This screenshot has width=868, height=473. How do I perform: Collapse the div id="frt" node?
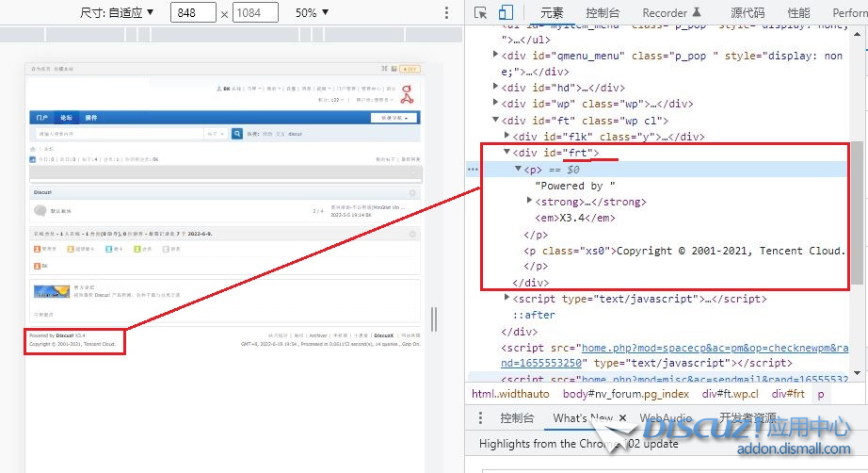coord(506,152)
